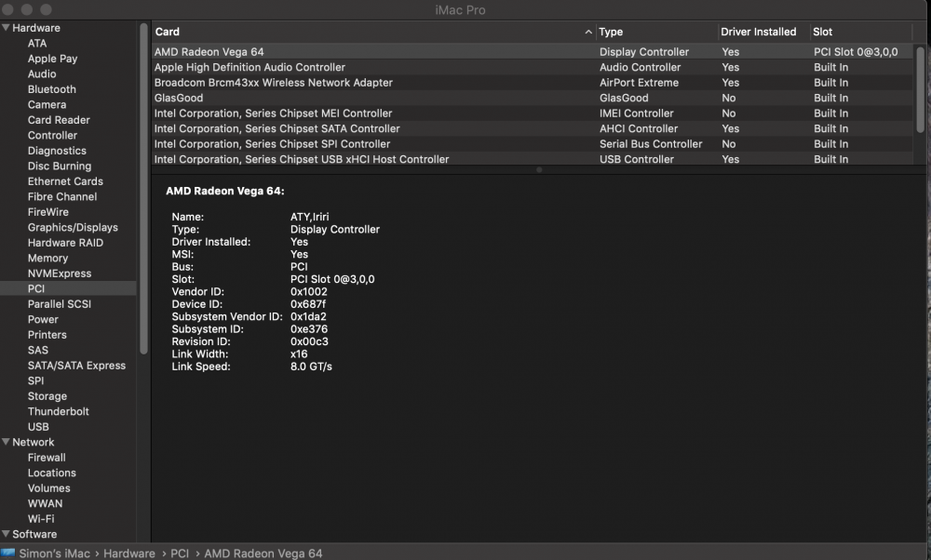Click Hardware in the path bar
The width and height of the screenshot is (931, 560).
pyautogui.click(x=128, y=553)
